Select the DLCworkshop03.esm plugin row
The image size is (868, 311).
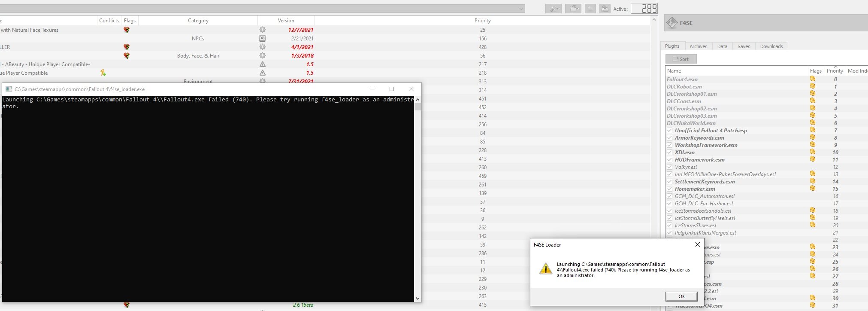tap(766, 116)
